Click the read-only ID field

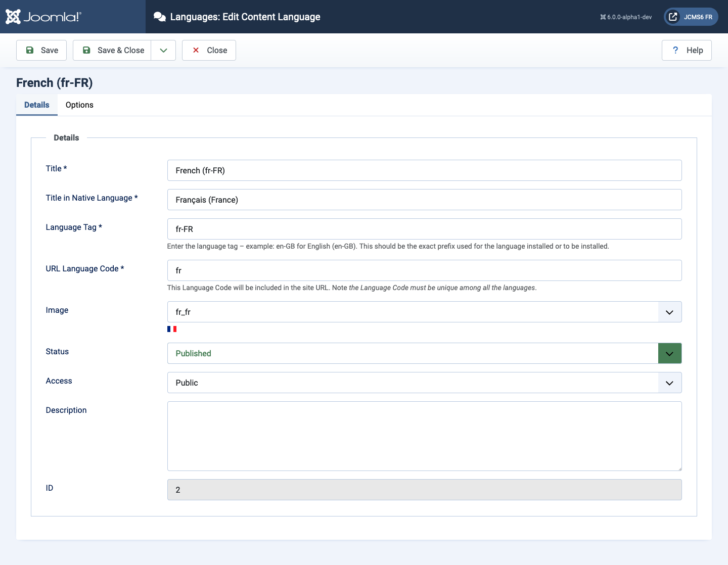(424, 490)
